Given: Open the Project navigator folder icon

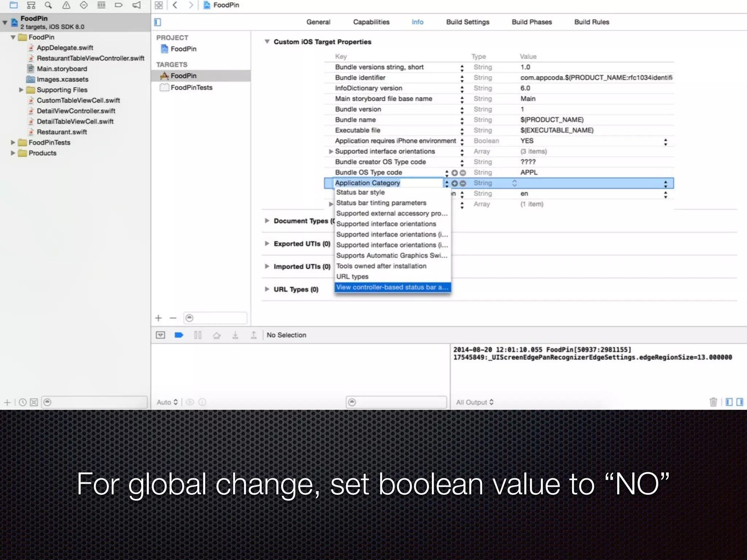Looking at the screenshot, I should click(x=13, y=5).
